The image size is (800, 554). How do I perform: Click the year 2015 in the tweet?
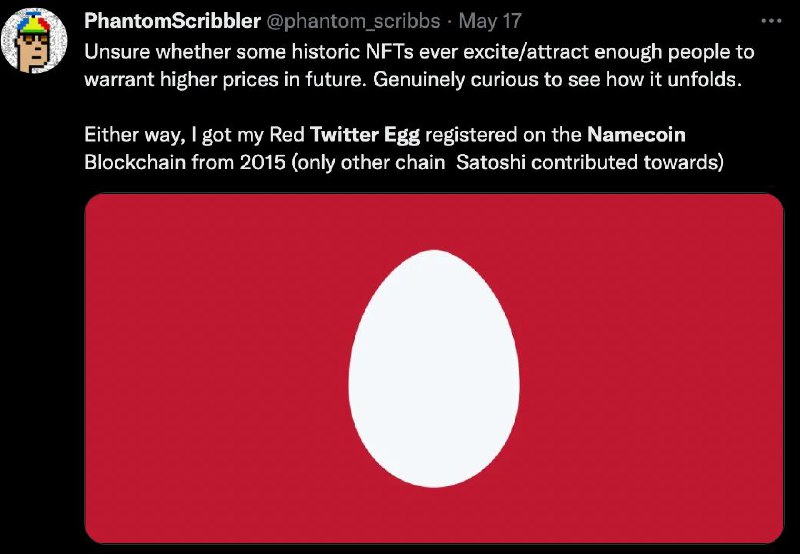(262, 162)
